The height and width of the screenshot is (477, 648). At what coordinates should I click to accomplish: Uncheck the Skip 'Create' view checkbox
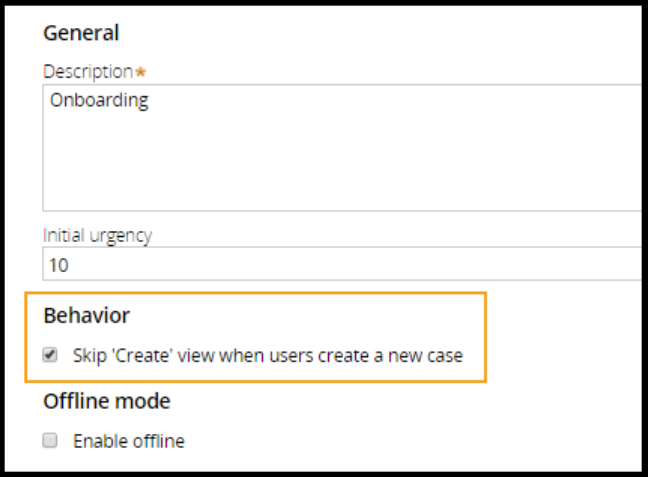click(x=50, y=355)
